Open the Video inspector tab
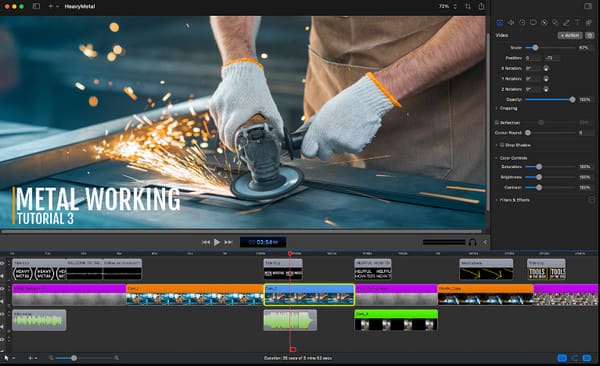This screenshot has width=600, height=366. tap(500, 23)
